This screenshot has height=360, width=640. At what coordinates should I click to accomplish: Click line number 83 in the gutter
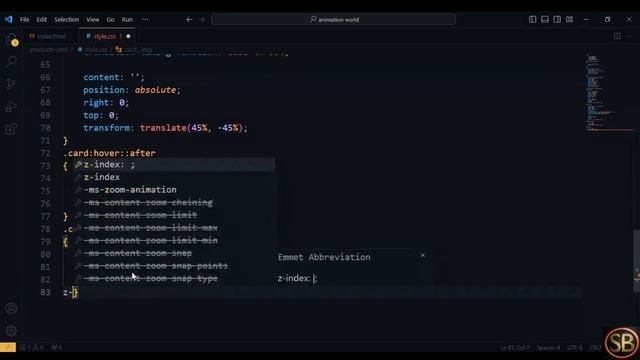tap(45, 292)
